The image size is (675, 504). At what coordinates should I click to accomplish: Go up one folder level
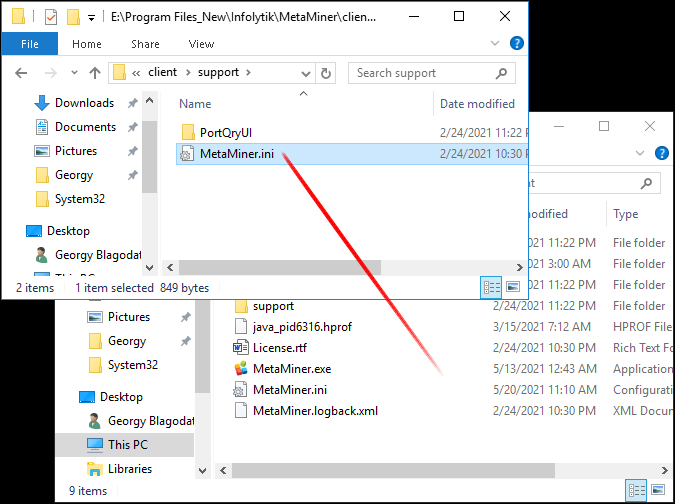click(95, 73)
